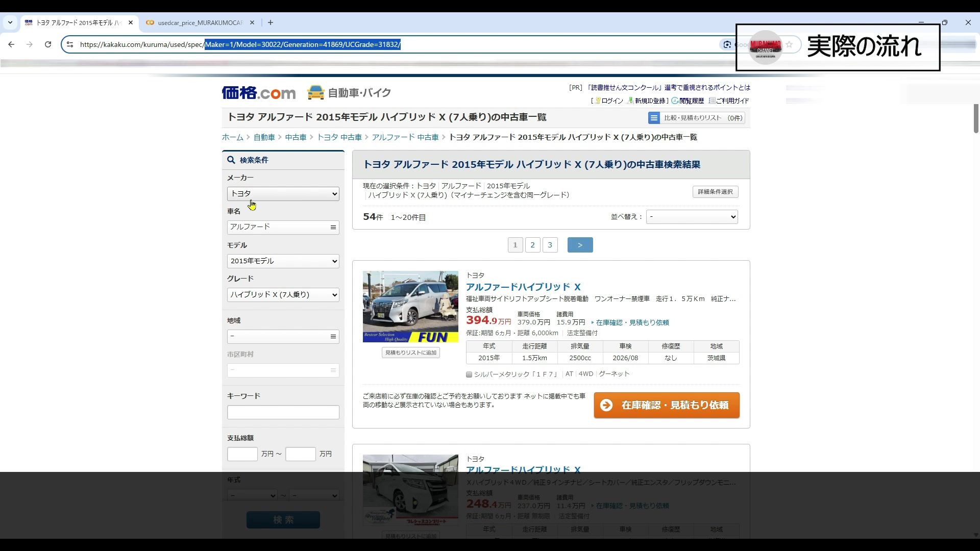Switch to the usedcar_price_MURAKUMOCAR tab

200,22
